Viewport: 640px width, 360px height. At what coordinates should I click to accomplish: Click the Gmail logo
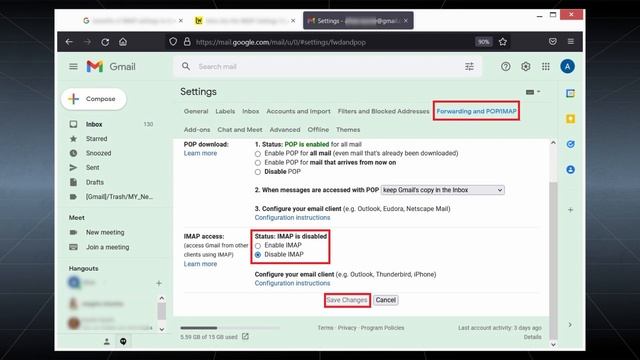(111, 66)
